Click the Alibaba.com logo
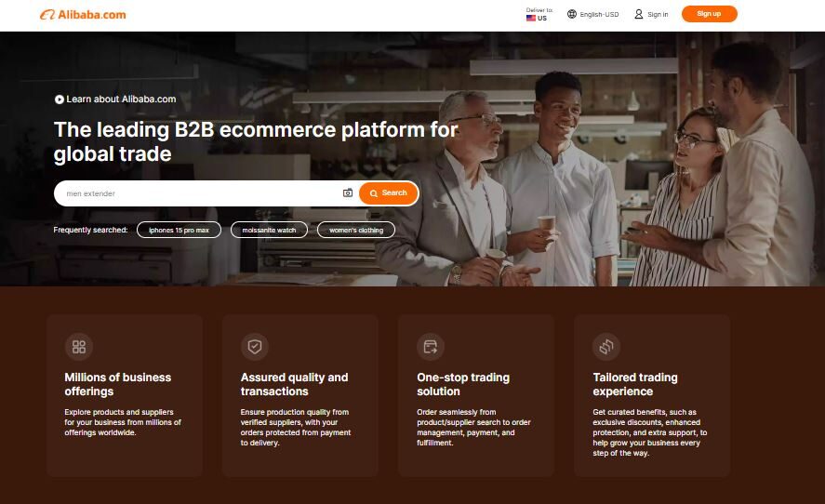 83,15
